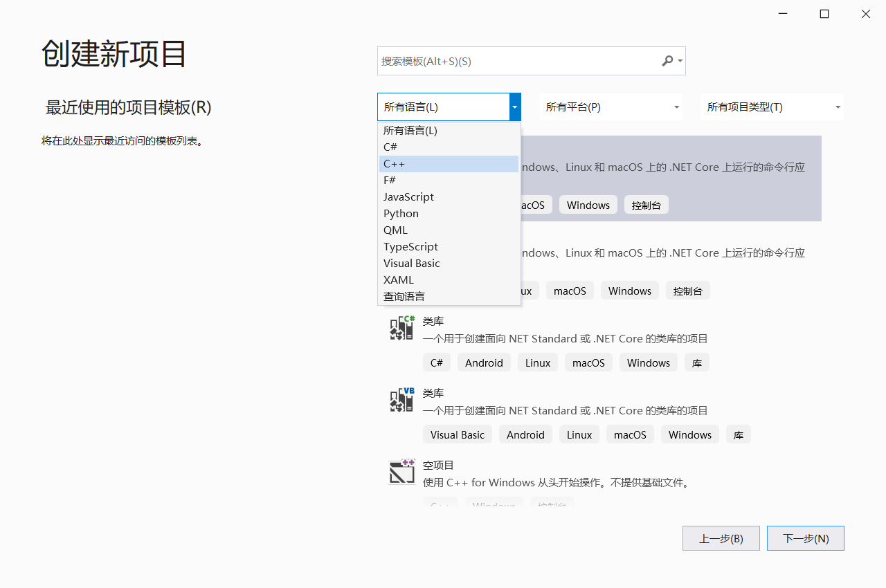The width and height of the screenshot is (886, 588).
Task: Choose C# in the language list
Action: pyautogui.click(x=449, y=147)
